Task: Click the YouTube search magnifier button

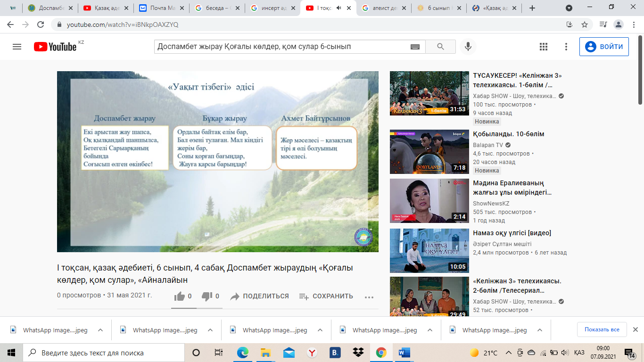Action: [440, 47]
